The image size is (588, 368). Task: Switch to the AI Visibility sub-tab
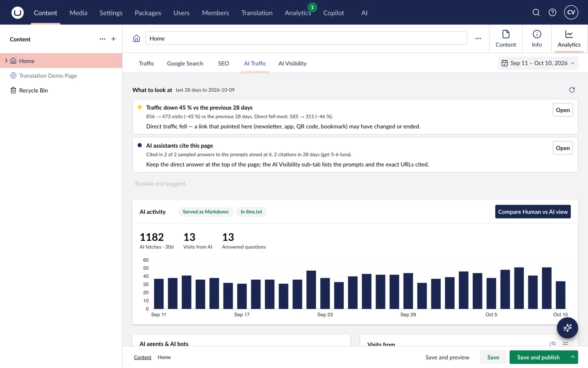point(293,63)
